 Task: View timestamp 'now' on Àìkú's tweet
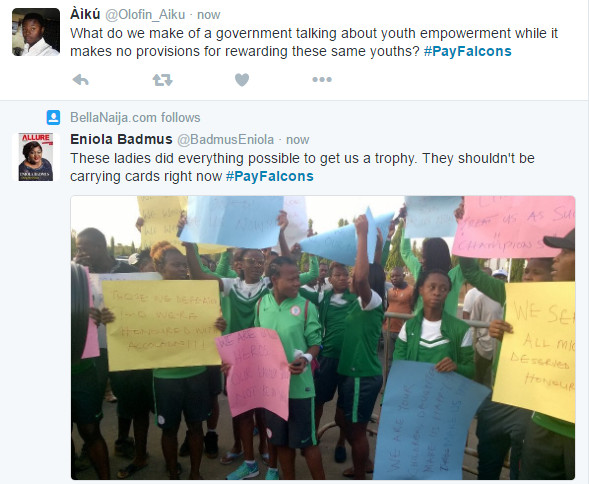click(x=209, y=15)
